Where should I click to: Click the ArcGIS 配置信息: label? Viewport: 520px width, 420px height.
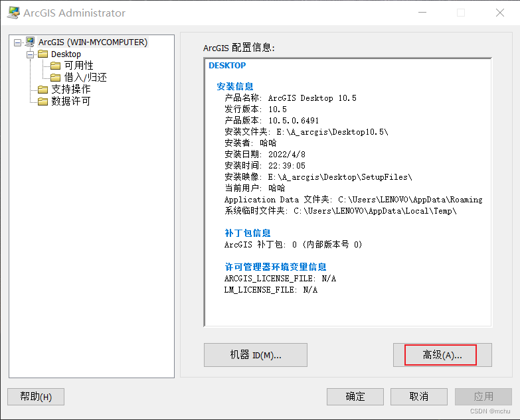(239, 48)
